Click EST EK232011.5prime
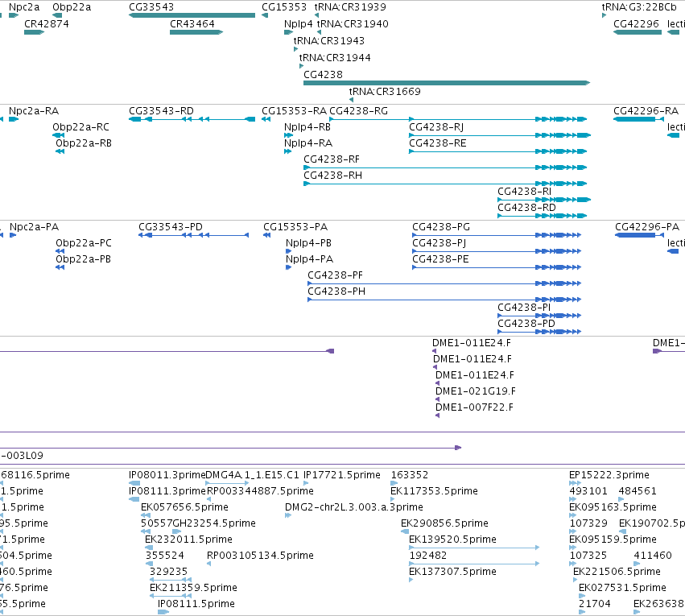Screen dimensions: 685x616 [149, 548]
